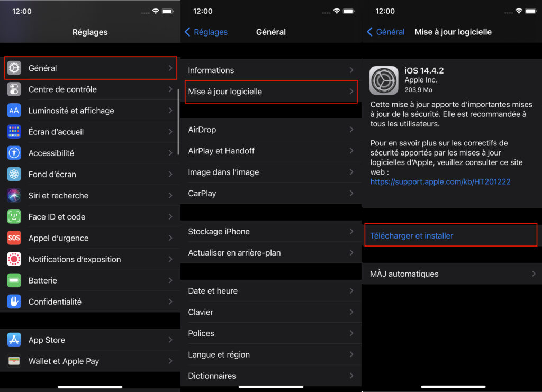This screenshot has width=542, height=392.
Task: Select Accessibilité text
Action: [51, 153]
